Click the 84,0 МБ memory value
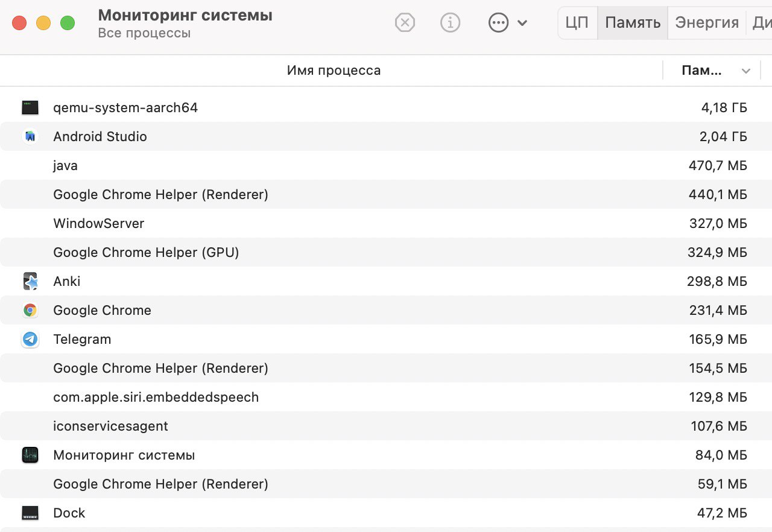Viewport: 772px width, 532px height. click(x=721, y=455)
